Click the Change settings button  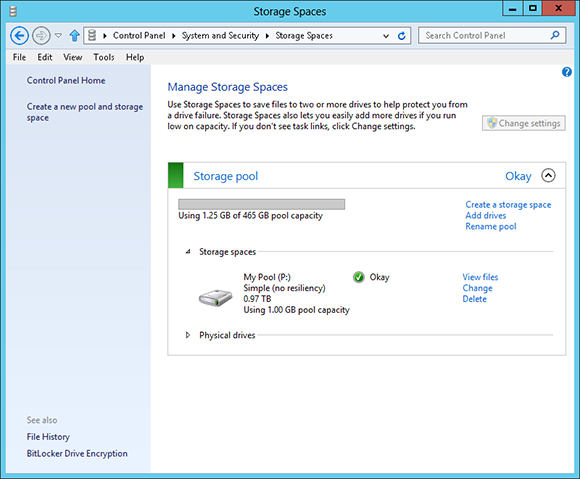coord(523,123)
